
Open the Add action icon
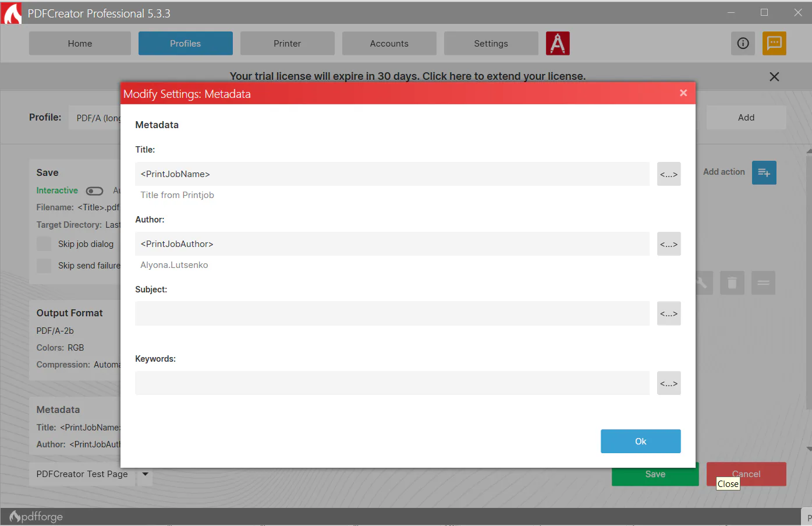[764, 172]
